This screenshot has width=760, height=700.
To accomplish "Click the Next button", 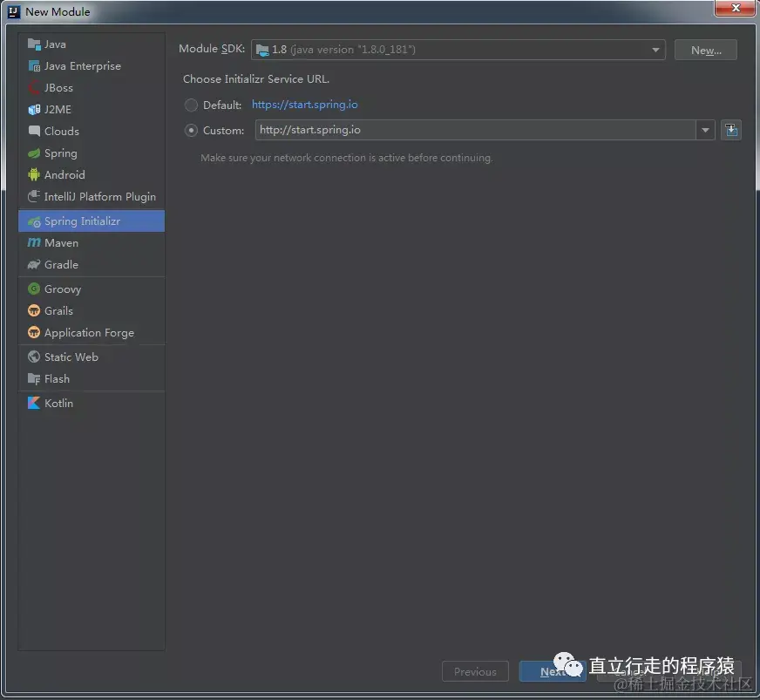I will (x=552, y=671).
